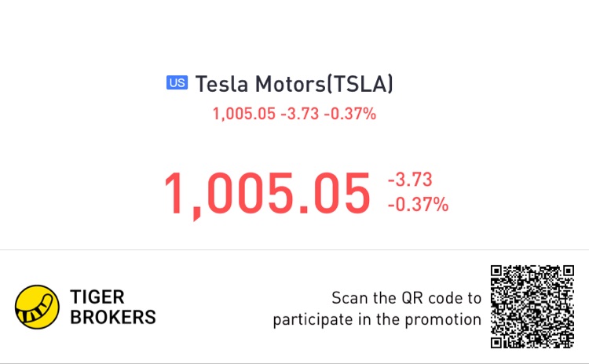The width and height of the screenshot is (589, 364).
Task: Click the blue US market badge
Action: tap(177, 82)
